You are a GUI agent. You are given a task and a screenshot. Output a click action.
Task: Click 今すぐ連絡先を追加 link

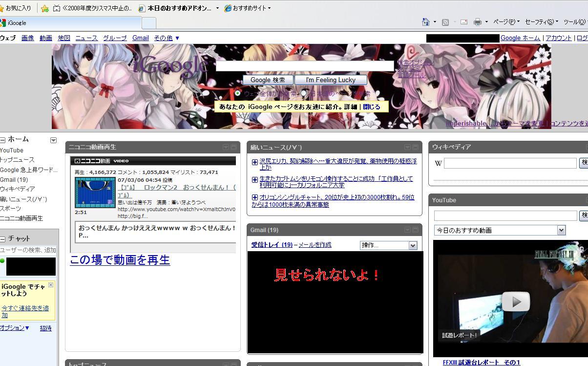(25, 312)
